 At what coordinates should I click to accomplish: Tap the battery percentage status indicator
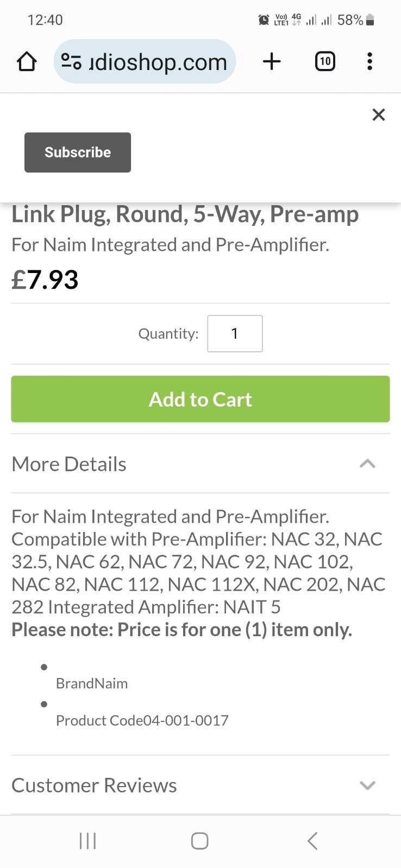pos(350,20)
